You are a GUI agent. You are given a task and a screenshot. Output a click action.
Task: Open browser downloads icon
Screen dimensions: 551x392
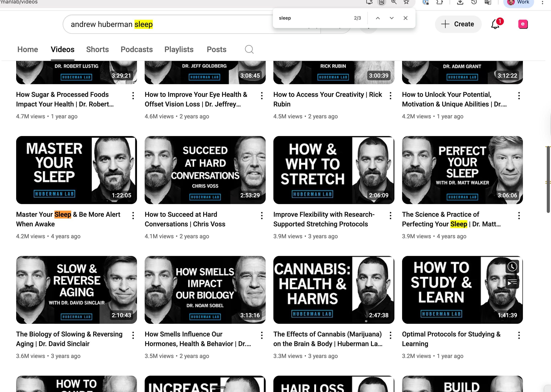pos(460,2)
